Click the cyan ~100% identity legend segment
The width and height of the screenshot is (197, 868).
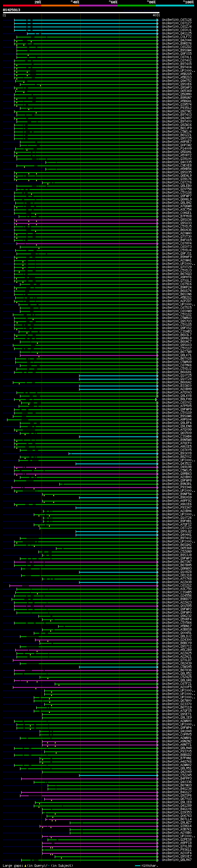[175, 6]
